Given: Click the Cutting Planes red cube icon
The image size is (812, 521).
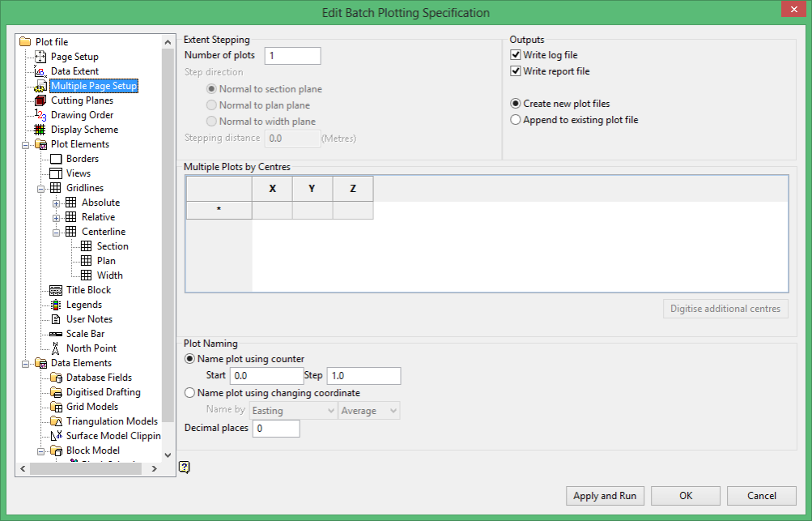Looking at the screenshot, I should 40,100.
